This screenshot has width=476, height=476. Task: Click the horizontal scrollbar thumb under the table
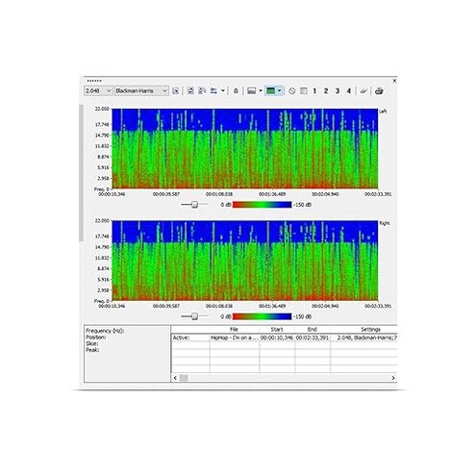(x=184, y=378)
